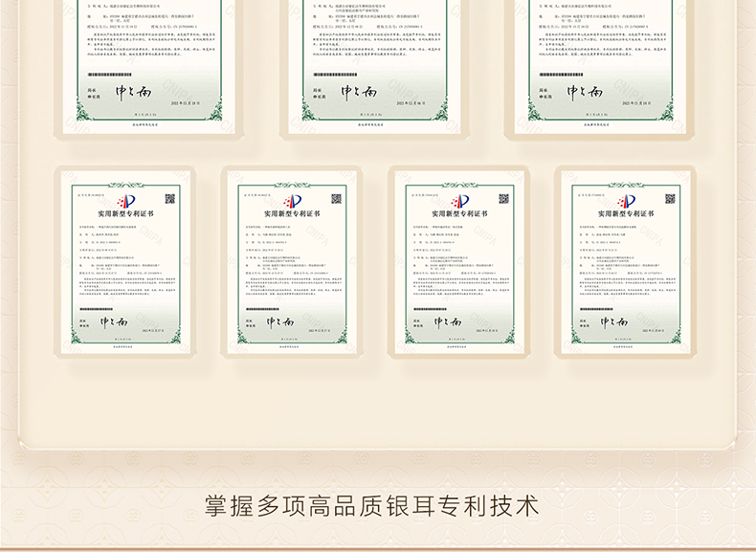The image size is (756, 552).
Task: Click the QR code on the third bottom-row certificate
Action: [x=503, y=199]
